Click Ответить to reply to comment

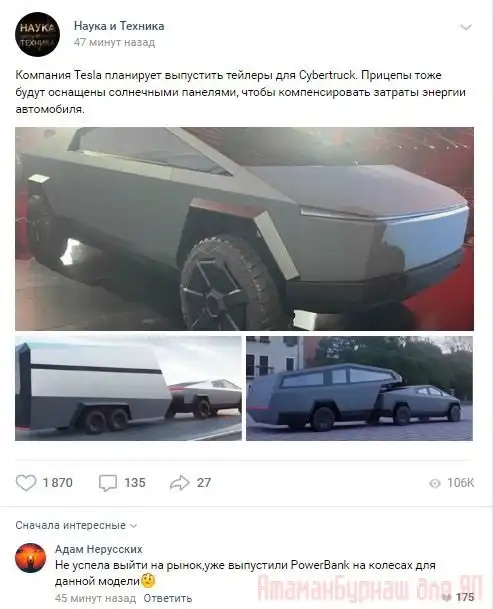(167, 598)
